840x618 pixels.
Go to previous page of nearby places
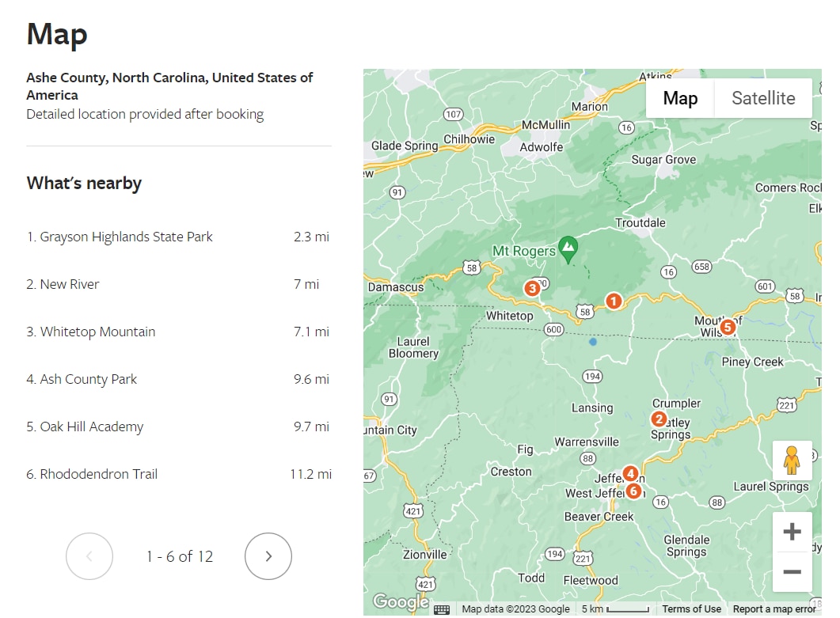(x=89, y=556)
